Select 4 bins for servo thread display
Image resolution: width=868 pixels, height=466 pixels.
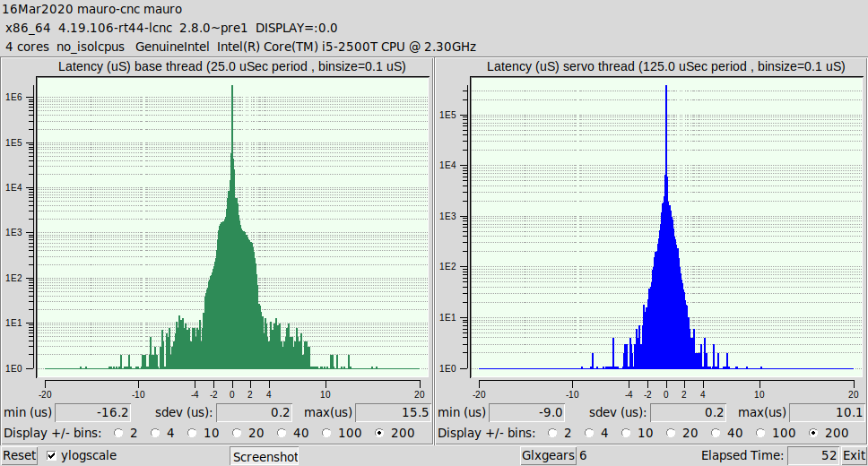[589, 433]
